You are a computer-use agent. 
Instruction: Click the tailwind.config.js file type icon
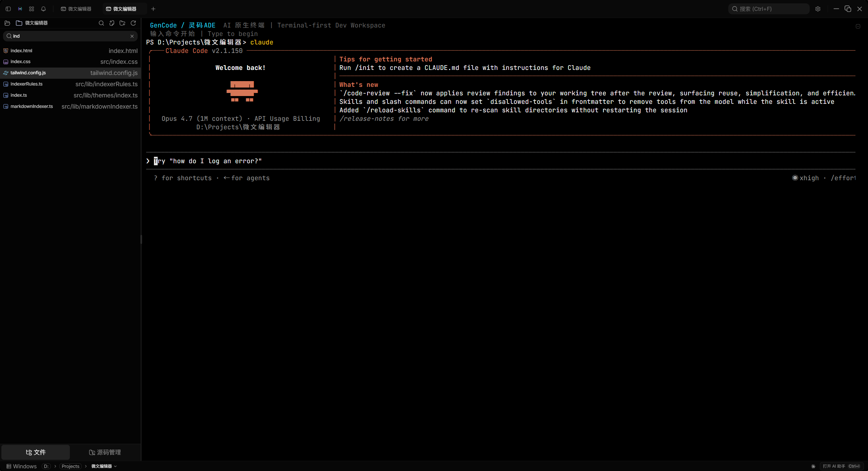click(x=6, y=73)
